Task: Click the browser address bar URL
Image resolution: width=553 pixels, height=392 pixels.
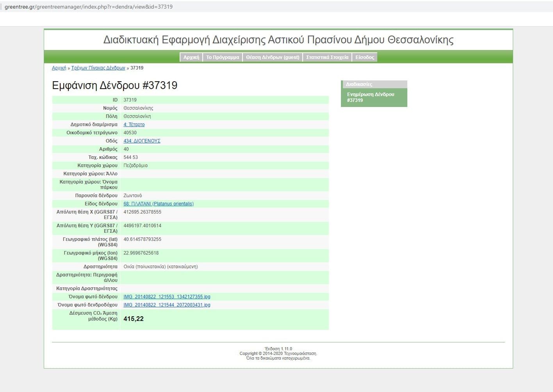Action: pos(89,7)
